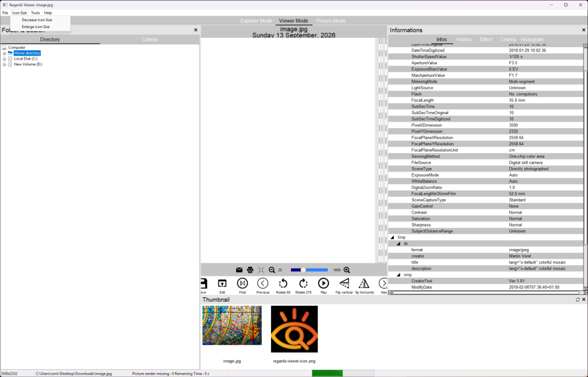Open the File menu
588x377 pixels.
tap(5, 13)
